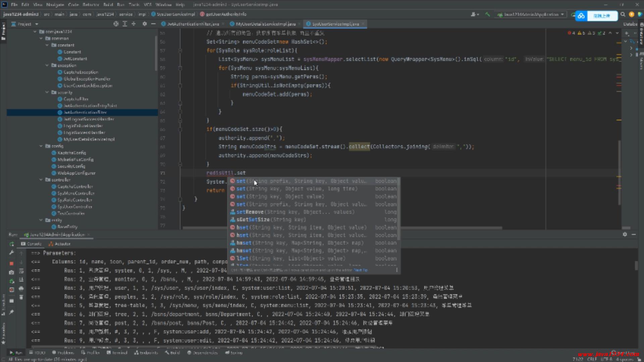Open the java1234AdminApplication run configuration dropdown

pyautogui.click(x=531, y=14)
